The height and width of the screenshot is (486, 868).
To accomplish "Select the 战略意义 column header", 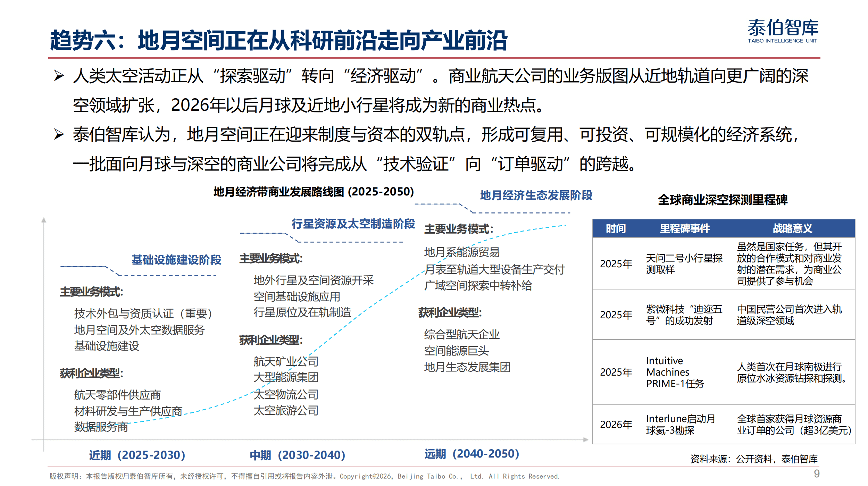I will (792, 228).
